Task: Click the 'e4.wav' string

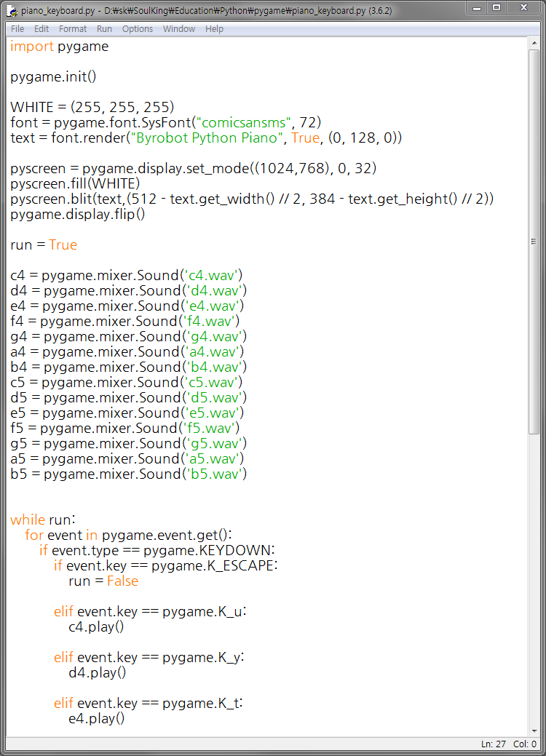Action: tap(213, 306)
